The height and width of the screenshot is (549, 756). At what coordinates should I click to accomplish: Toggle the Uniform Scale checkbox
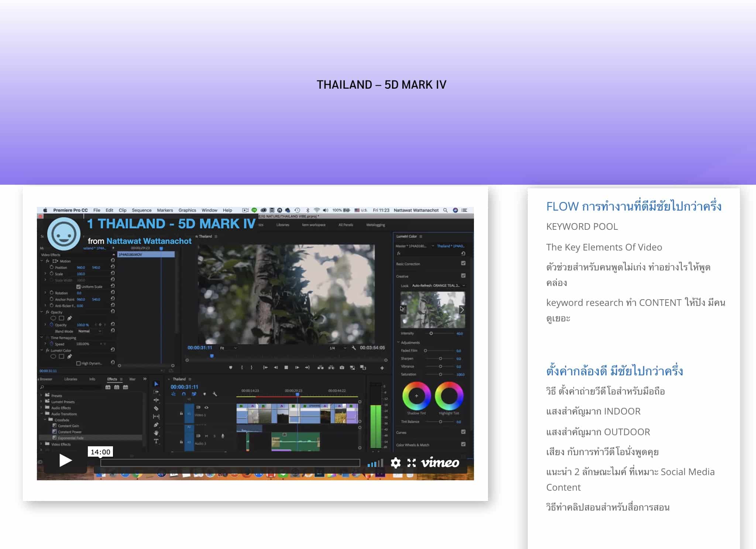click(x=78, y=287)
